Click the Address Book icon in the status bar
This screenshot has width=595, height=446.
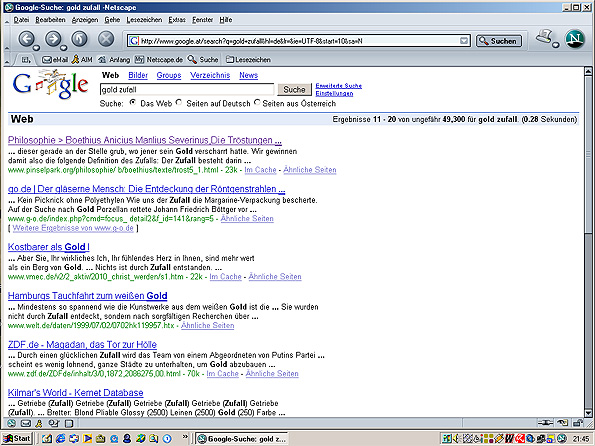[69, 423]
